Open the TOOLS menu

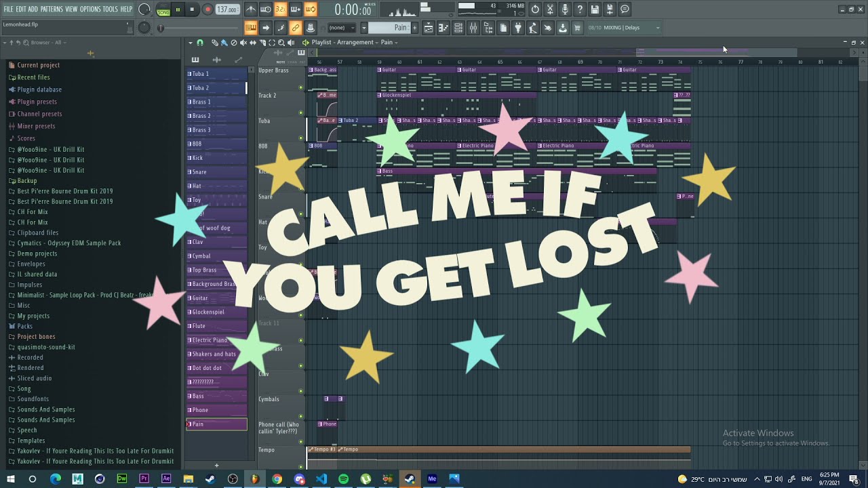pos(111,9)
